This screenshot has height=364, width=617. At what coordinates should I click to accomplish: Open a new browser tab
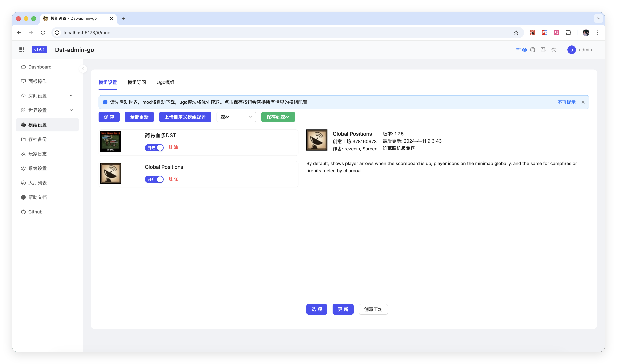(x=123, y=18)
